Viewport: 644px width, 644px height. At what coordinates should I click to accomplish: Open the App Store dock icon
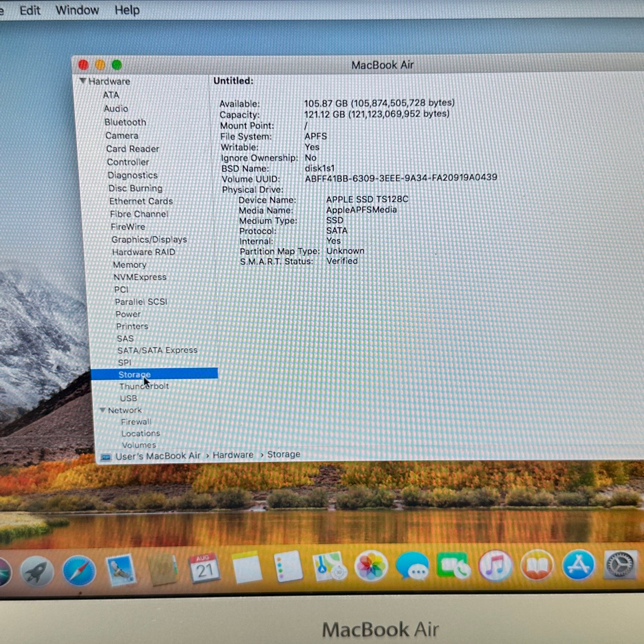[578, 565]
